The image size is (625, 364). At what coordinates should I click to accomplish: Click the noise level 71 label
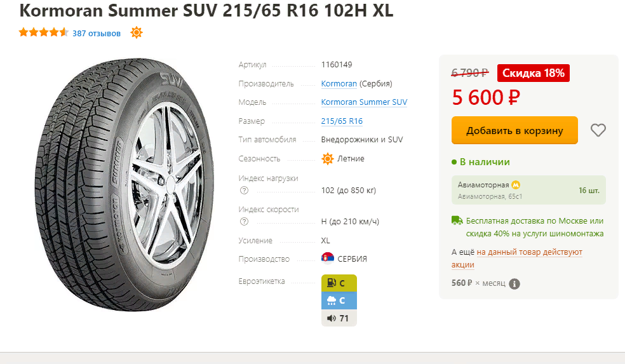(x=339, y=318)
